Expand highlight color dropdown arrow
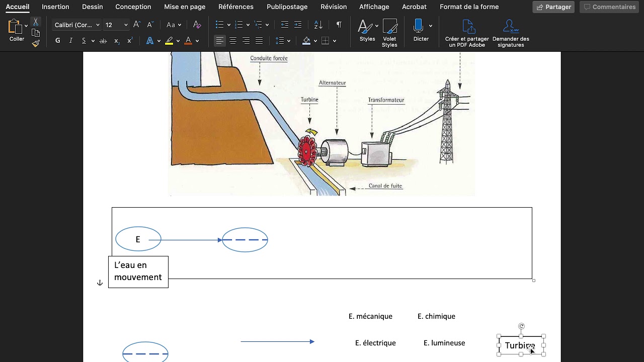The width and height of the screenshot is (644, 362). 178,41
